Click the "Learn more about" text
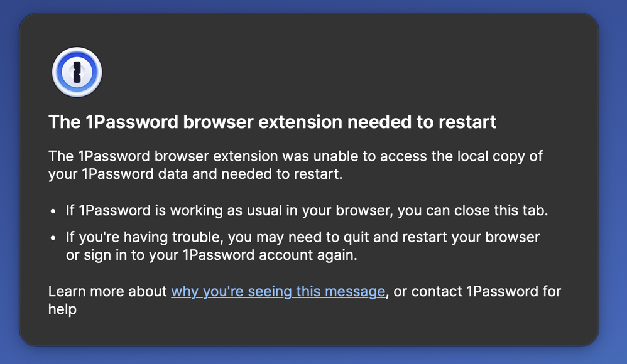Screen dimensions: 627x364 point(107,291)
